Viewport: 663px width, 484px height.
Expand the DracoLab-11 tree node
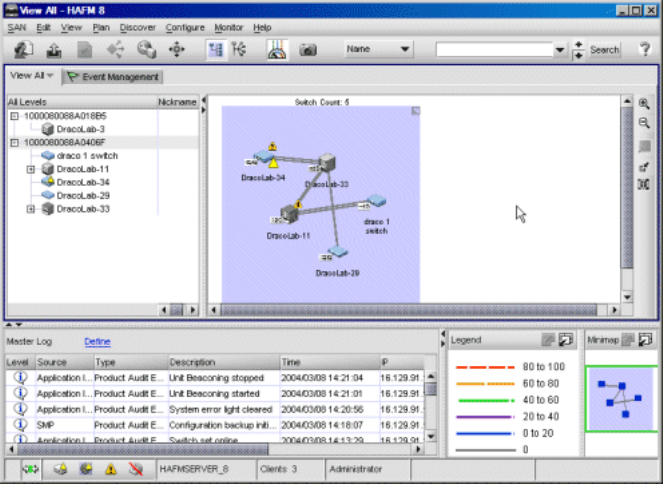pos(31,170)
